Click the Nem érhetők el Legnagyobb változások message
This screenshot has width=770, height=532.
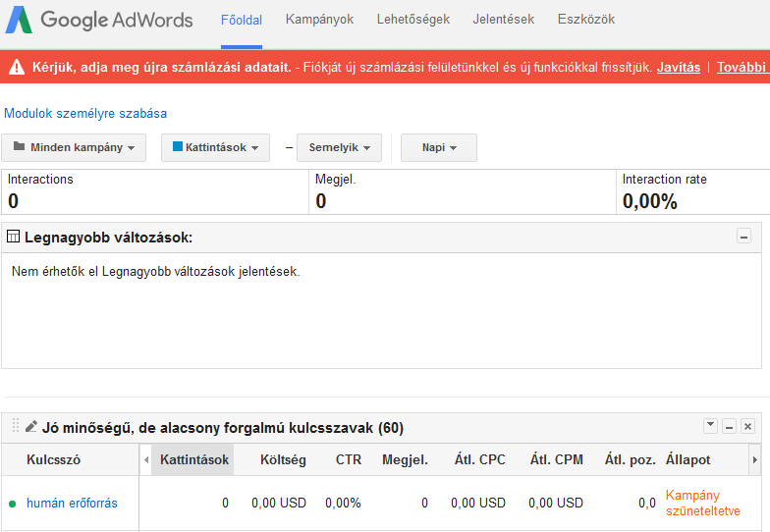pyautogui.click(x=155, y=271)
